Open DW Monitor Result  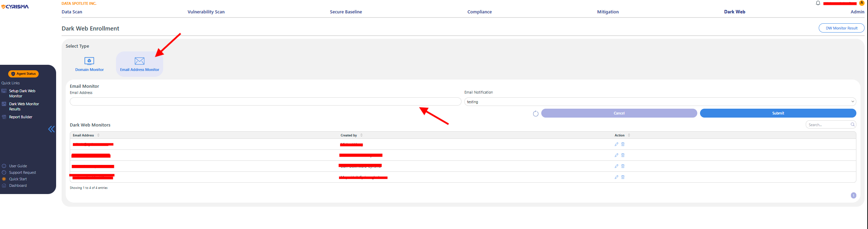841,28
